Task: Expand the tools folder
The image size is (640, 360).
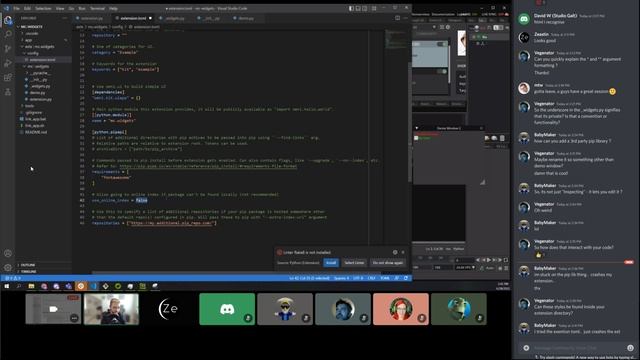Action: [29, 106]
